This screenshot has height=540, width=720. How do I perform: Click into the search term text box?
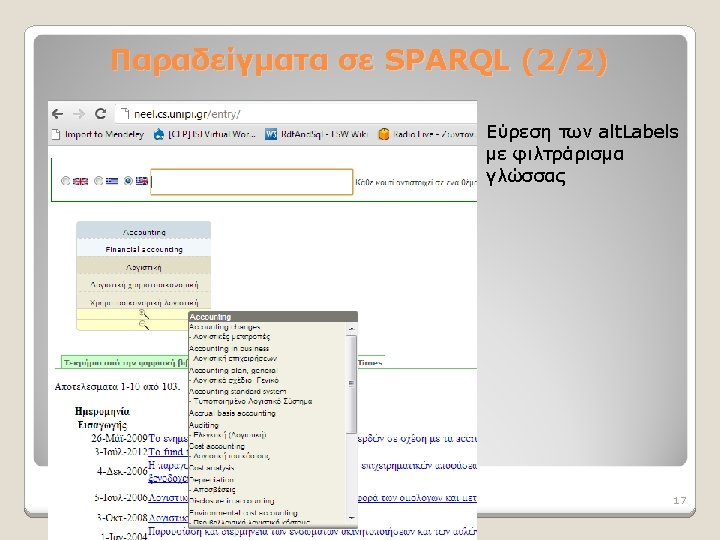click(252, 182)
